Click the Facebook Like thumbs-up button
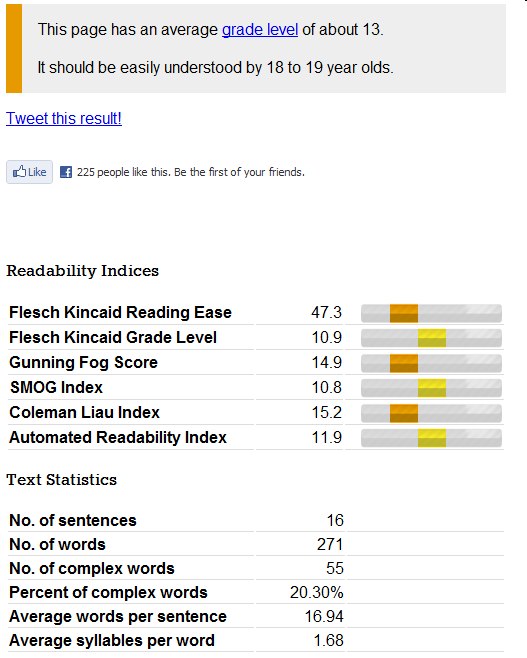This screenshot has height=658, width=527. coord(29,172)
